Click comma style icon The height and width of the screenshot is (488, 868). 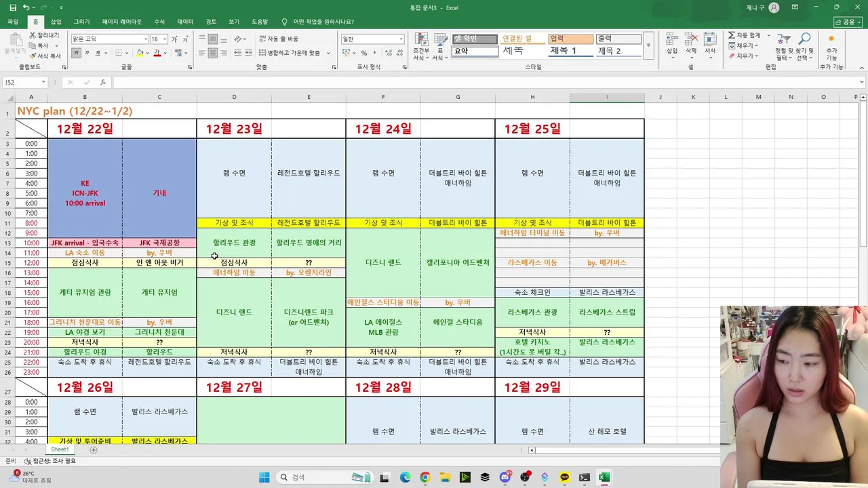click(375, 53)
